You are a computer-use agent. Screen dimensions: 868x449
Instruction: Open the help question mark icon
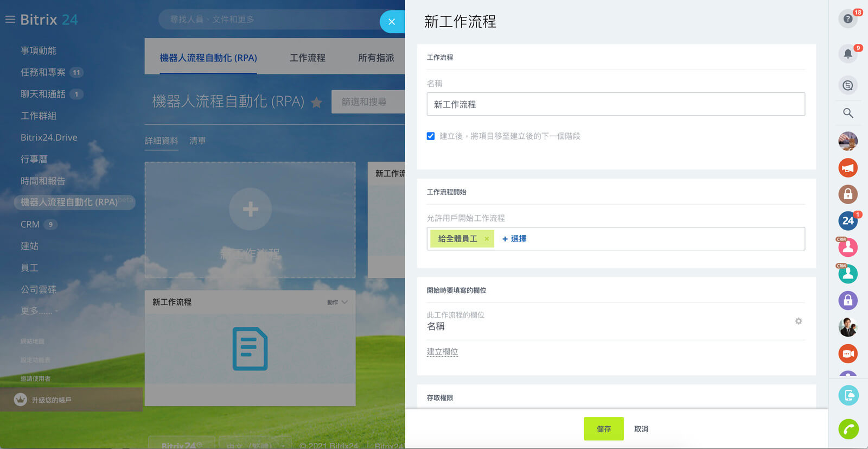tap(848, 19)
